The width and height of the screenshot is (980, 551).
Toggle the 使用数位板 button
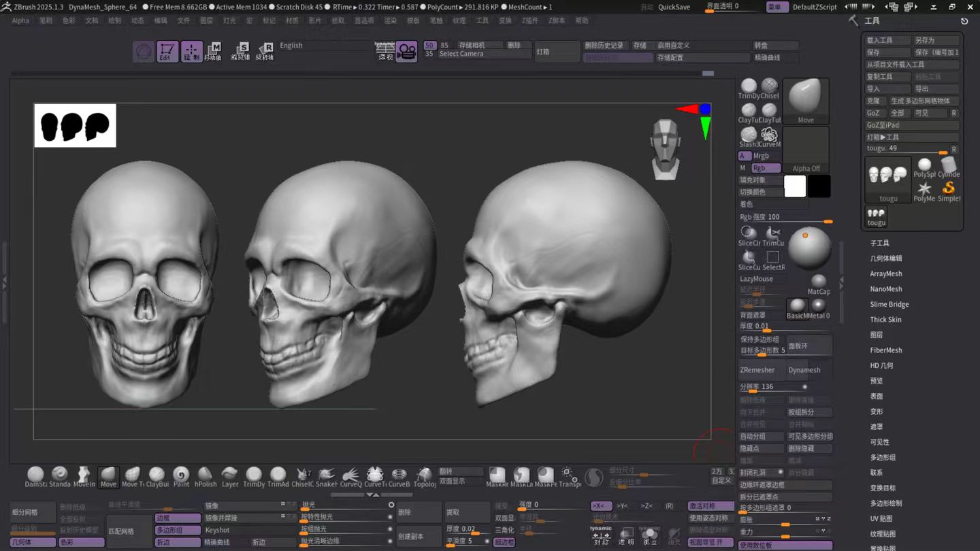[785, 546]
